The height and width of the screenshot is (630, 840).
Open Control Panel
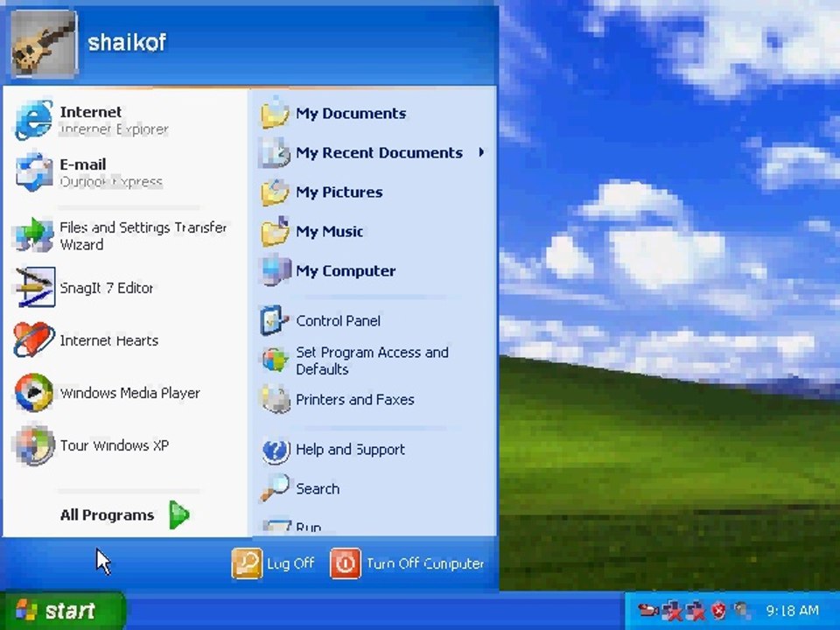(x=374, y=321)
